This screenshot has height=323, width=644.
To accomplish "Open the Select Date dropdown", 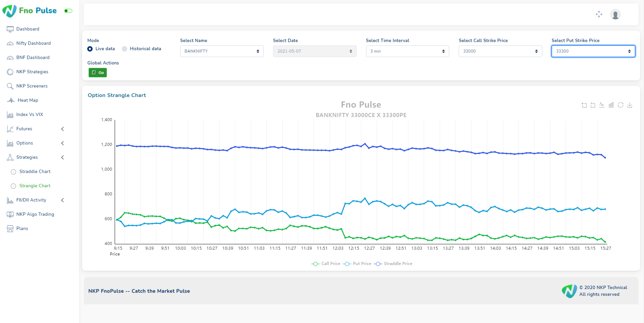I will 315,51.
